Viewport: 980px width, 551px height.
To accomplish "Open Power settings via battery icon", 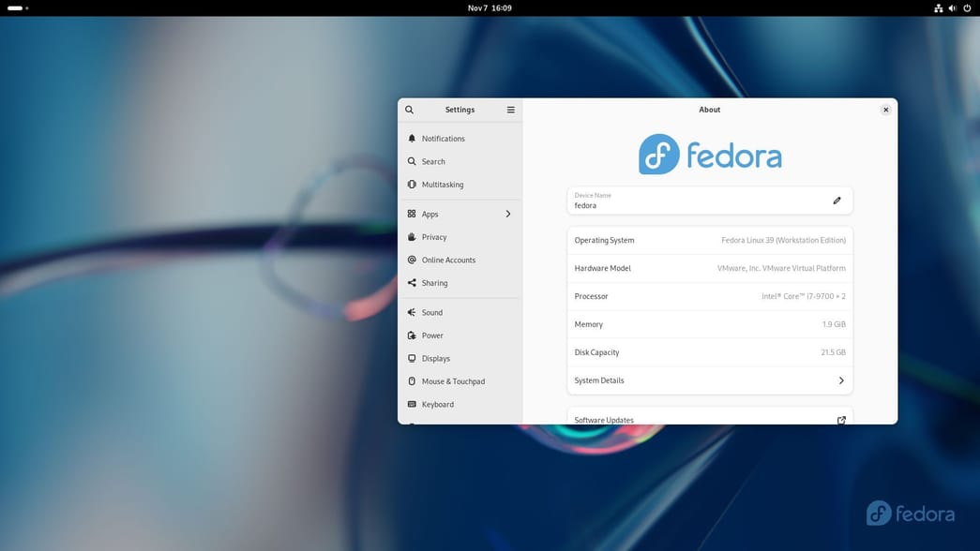I will pyautogui.click(x=411, y=335).
